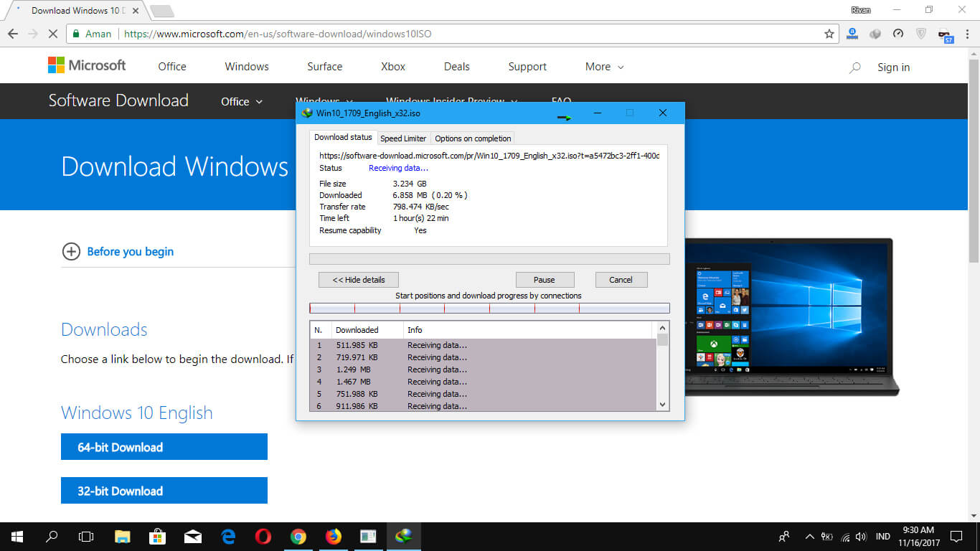
Task: Open taskbar search
Action: (x=52, y=536)
